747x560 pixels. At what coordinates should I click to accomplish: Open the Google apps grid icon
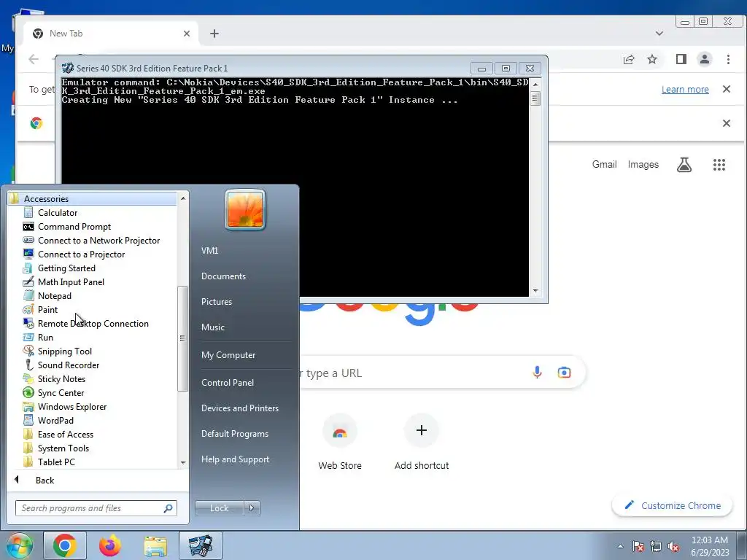(x=719, y=165)
